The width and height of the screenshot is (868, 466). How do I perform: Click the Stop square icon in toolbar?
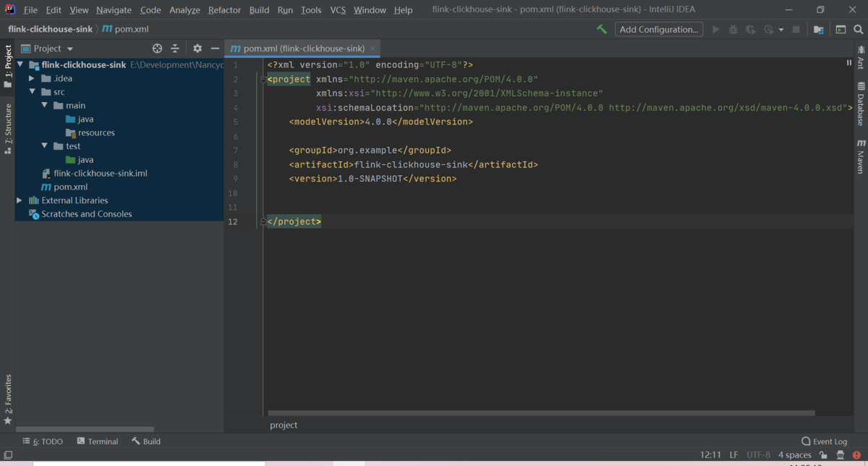coord(796,30)
